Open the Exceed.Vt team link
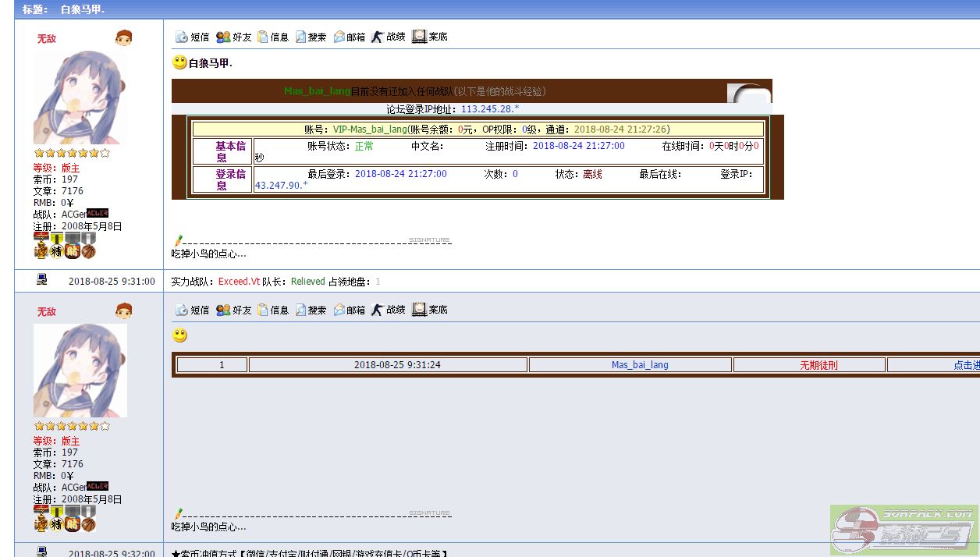Viewport: 980px width, 557px height. 239,282
